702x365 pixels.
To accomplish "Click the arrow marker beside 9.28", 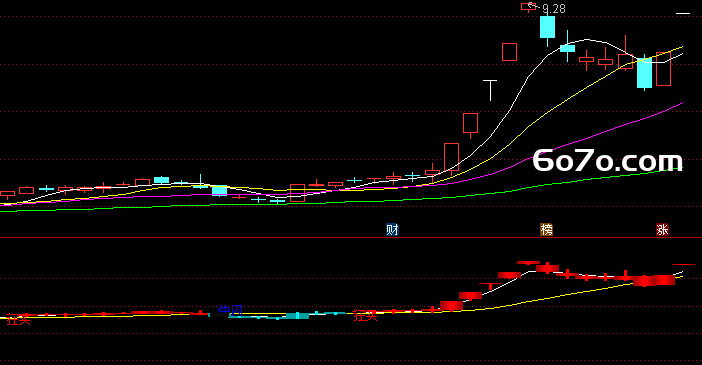I will coord(532,6).
